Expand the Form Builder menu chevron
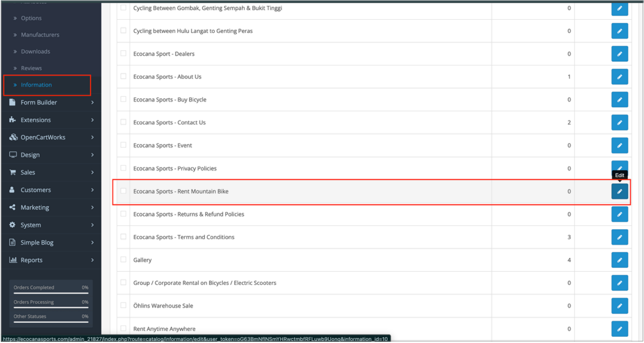The image size is (644, 343). click(x=92, y=102)
